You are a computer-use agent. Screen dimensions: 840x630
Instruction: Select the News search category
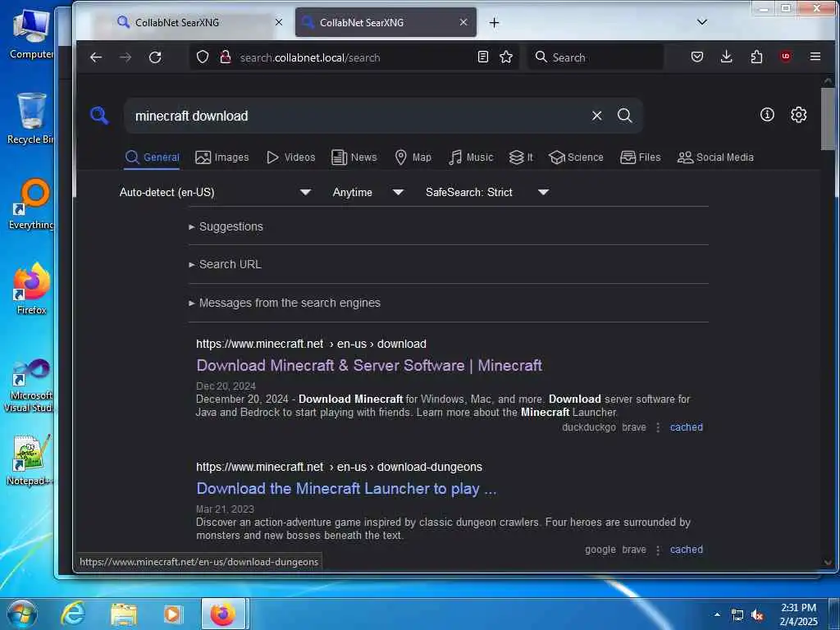[354, 157]
